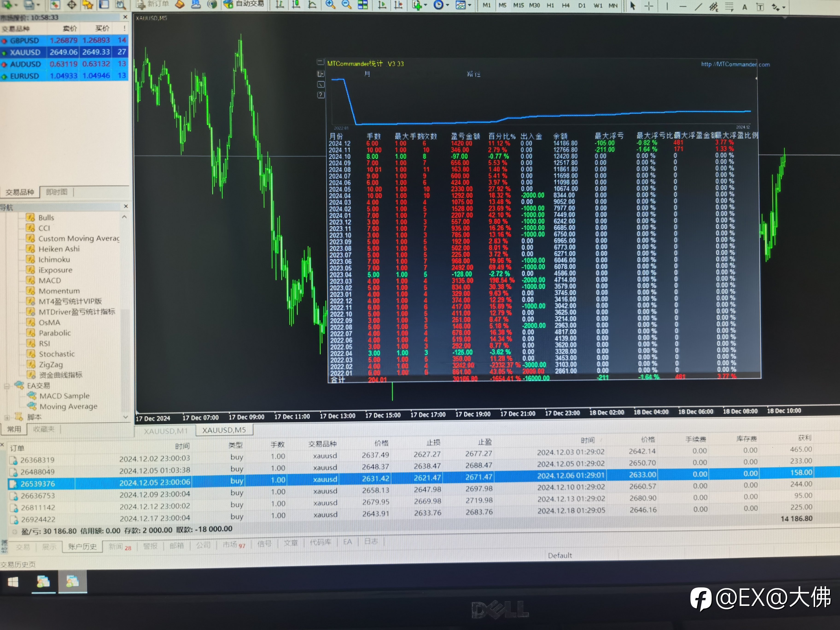This screenshot has height=630, width=840.
Task: Toggle chart auto scroll icon
Action: [382, 5]
